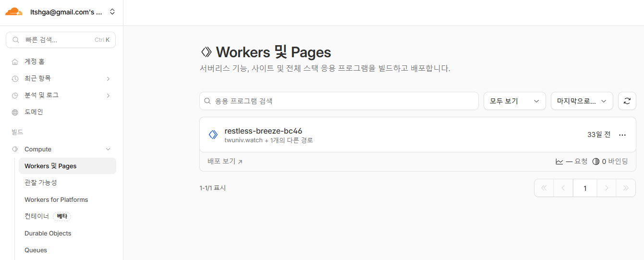Image resolution: width=644 pixels, height=260 pixels.
Task: Open the account switcher chevron
Action: (112, 12)
